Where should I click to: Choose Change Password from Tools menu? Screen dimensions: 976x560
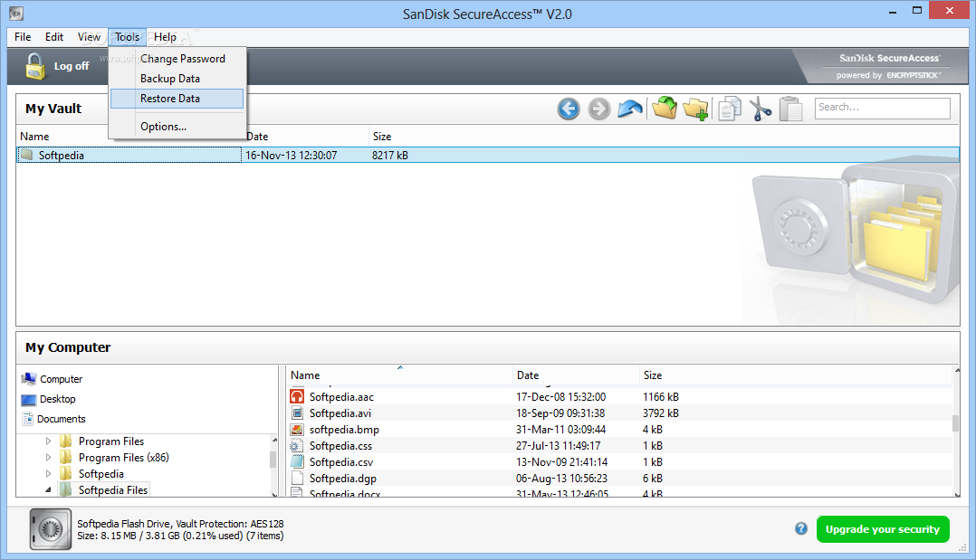177,59
